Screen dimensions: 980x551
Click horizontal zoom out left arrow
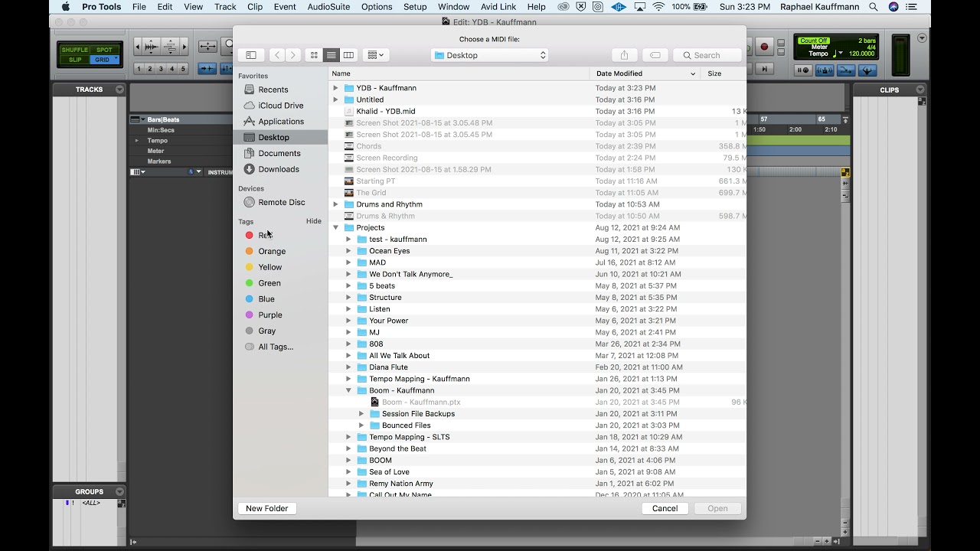pos(138,47)
